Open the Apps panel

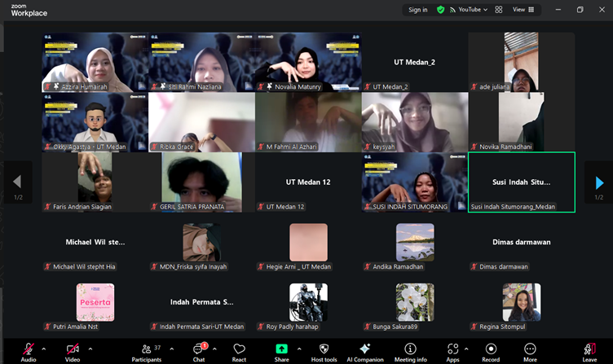coord(452,353)
